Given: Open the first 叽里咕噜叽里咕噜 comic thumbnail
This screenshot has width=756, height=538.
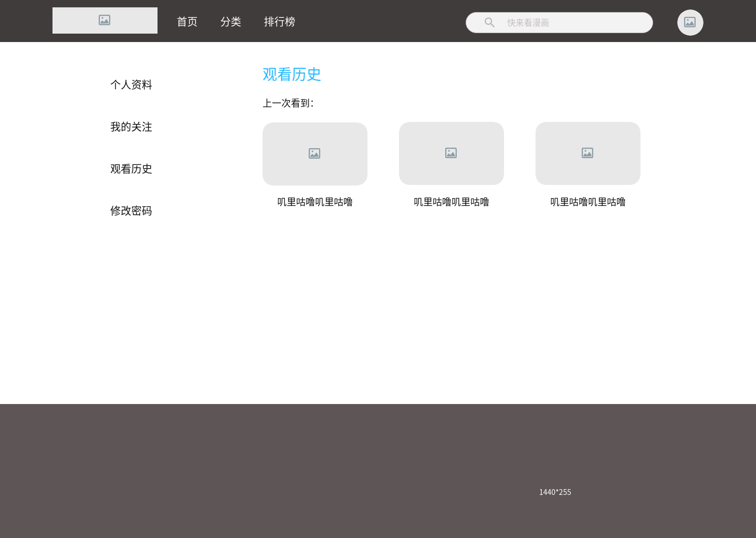Looking at the screenshot, I should click(314, 153).
